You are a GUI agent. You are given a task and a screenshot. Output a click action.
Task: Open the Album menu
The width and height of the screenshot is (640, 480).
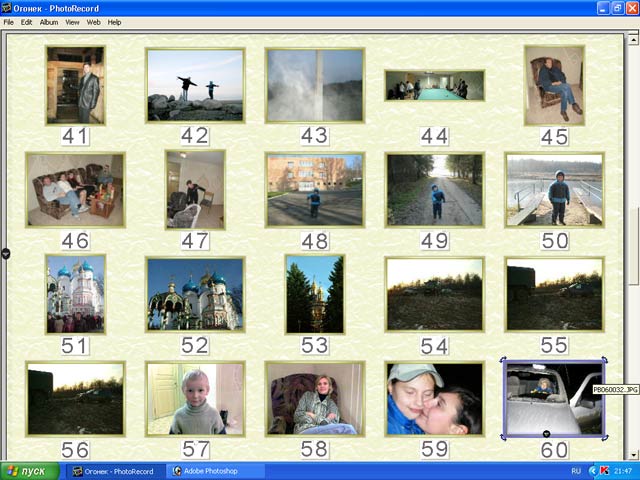coord(48,22)
